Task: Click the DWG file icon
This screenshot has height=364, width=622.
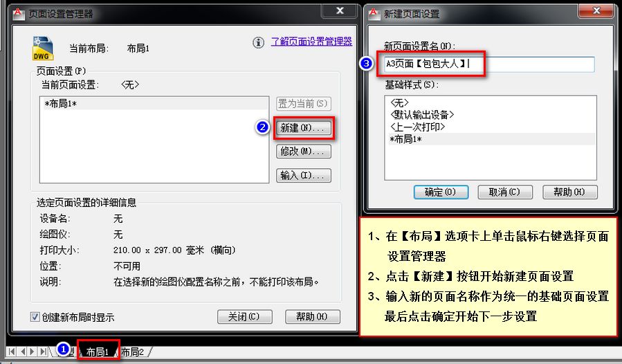Action: (x=42, y=48)
